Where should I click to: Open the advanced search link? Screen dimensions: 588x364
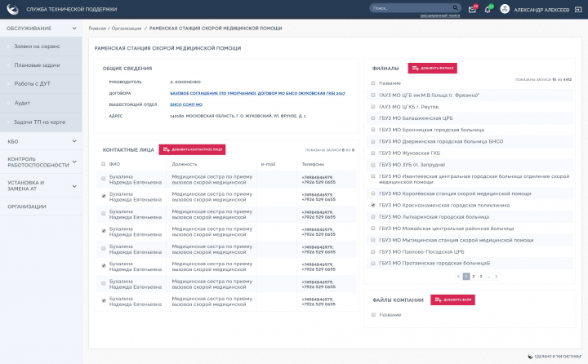click(440, 16)
